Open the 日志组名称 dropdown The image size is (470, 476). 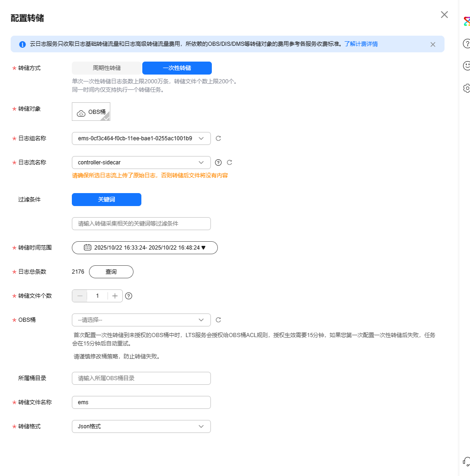coord(141,138)
